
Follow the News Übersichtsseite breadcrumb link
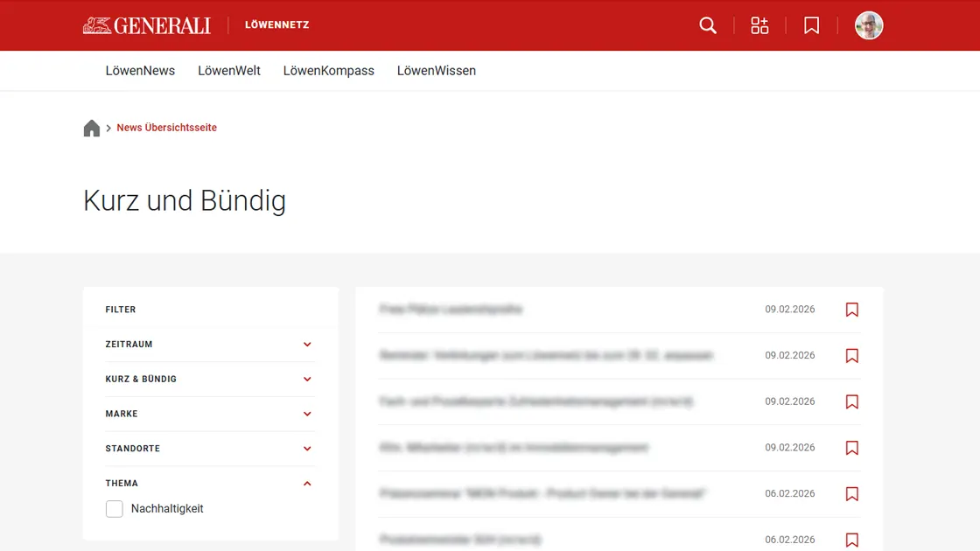166,128
